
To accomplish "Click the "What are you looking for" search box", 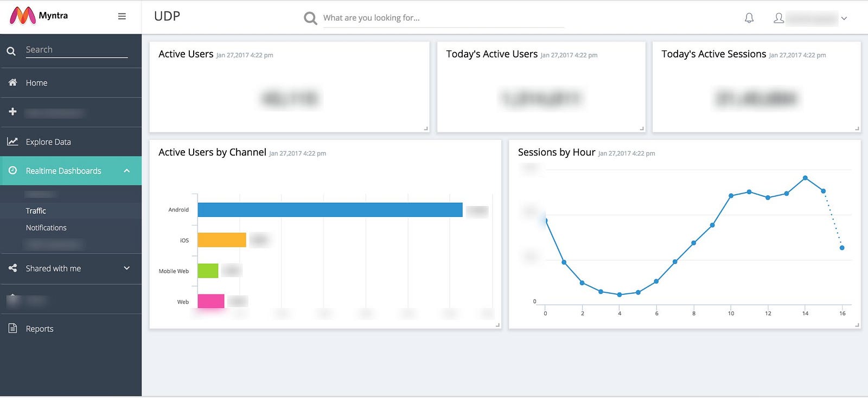I will [x=443, y=18].
